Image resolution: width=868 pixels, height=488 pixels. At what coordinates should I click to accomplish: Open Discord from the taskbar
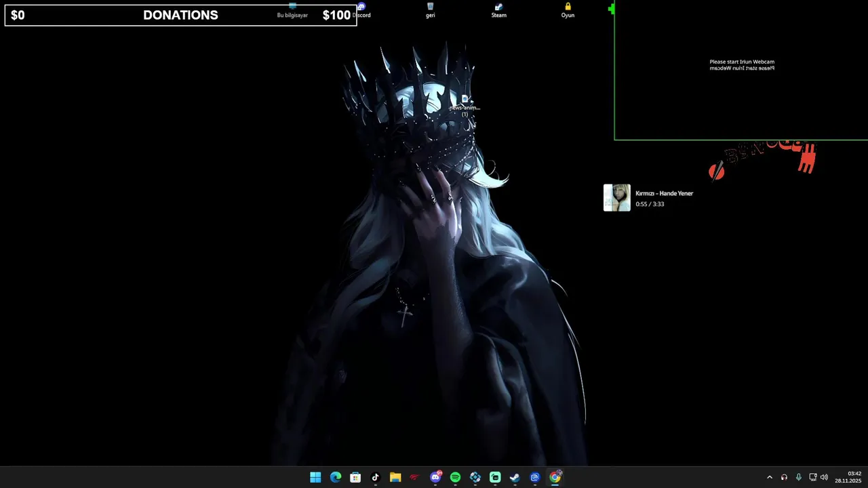(x=435, y=477)
